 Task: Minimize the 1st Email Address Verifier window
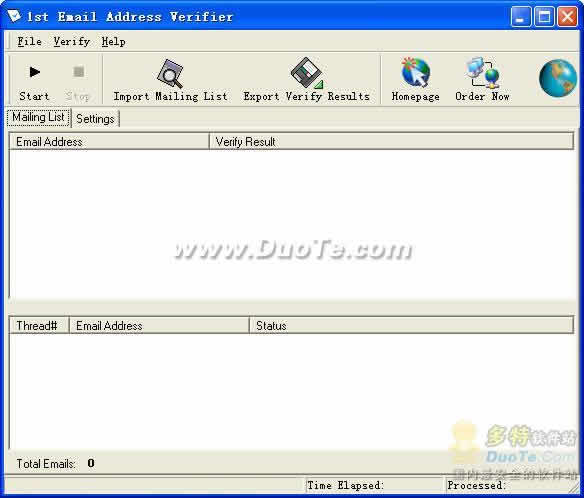521,17
